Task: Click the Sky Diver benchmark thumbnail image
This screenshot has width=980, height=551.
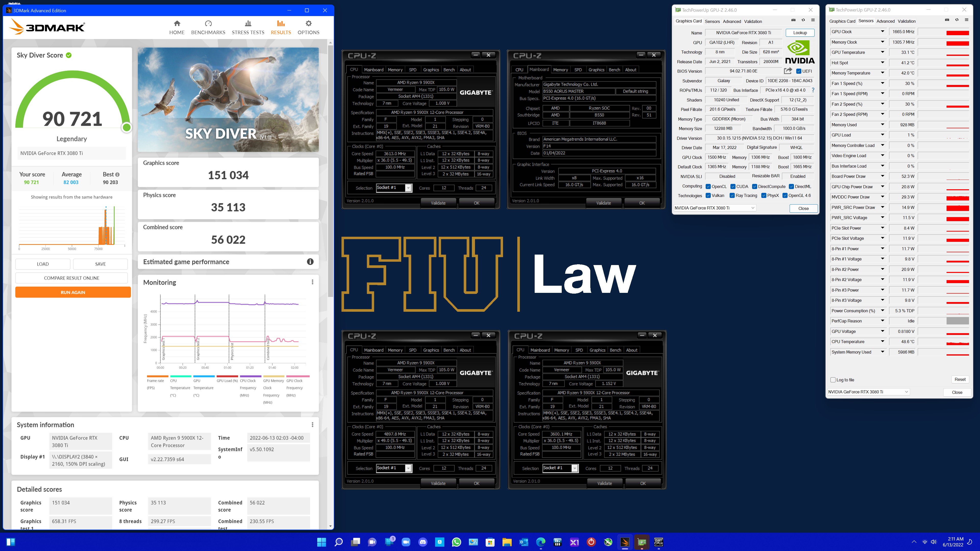Action: tap(228, 100)
